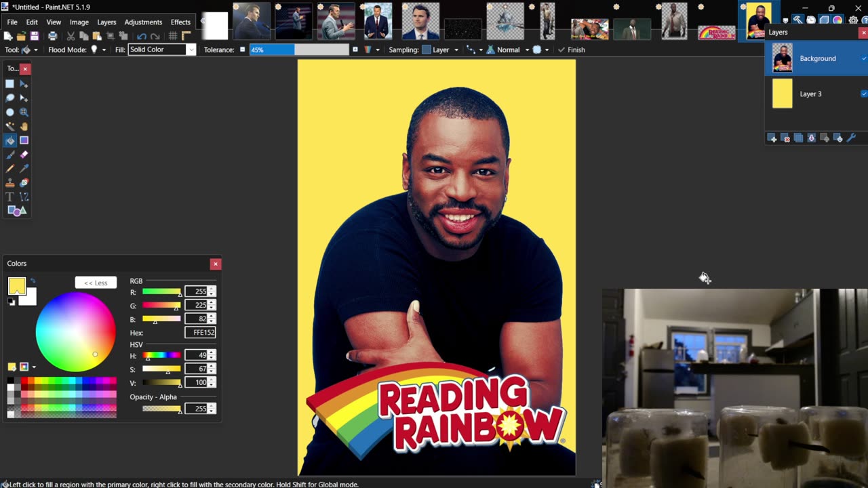The image size is (868, 488).
Task: Click Add New Layer icon
Action: 772,138
